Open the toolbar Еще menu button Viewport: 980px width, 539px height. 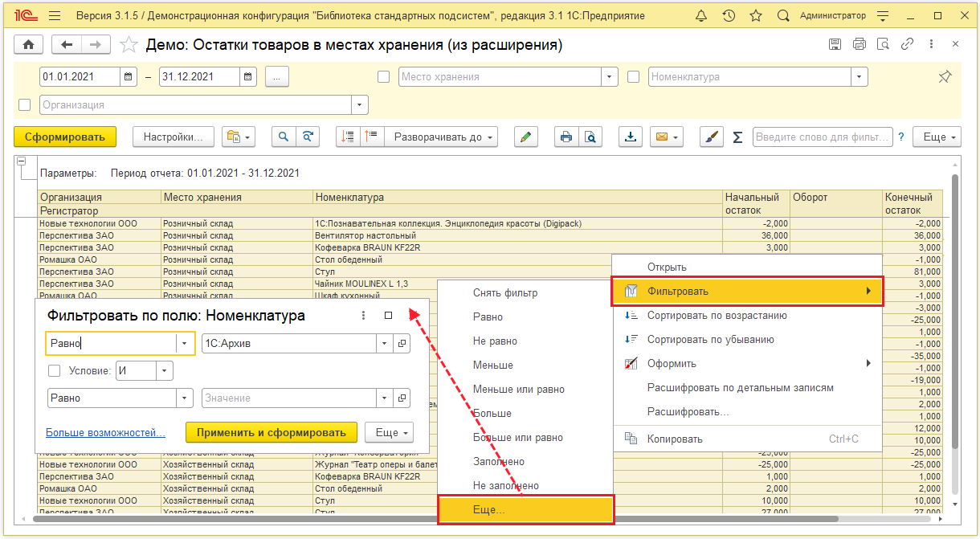tap(938, 137)
